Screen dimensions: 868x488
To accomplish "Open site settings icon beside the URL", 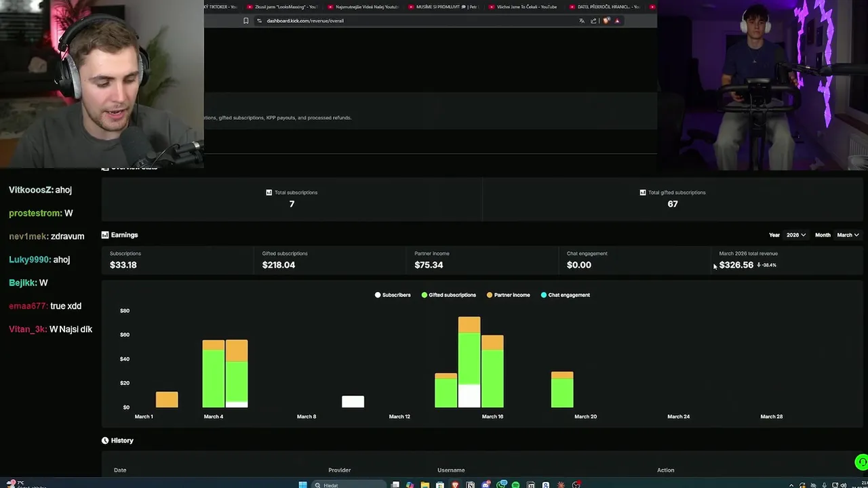I will pos(260,20).
